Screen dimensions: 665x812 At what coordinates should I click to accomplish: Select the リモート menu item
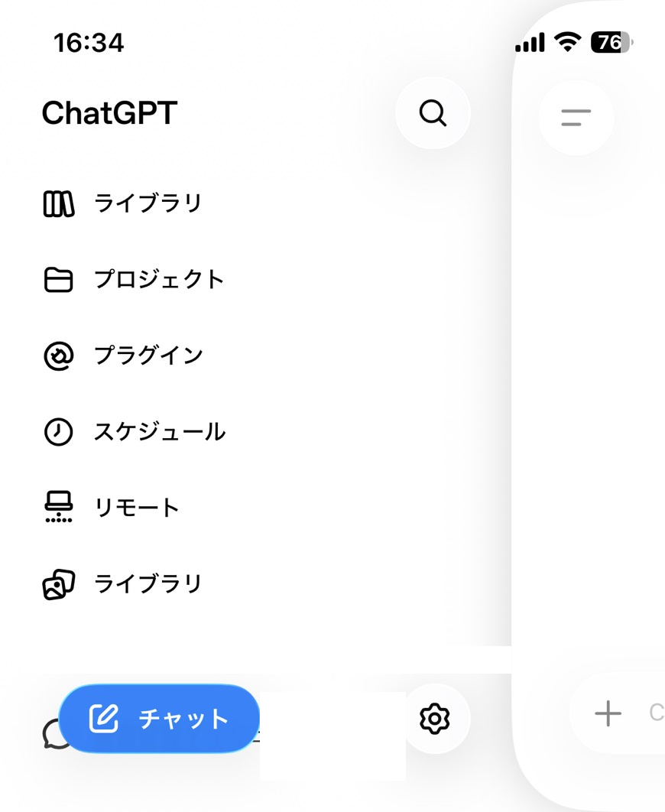137,508
